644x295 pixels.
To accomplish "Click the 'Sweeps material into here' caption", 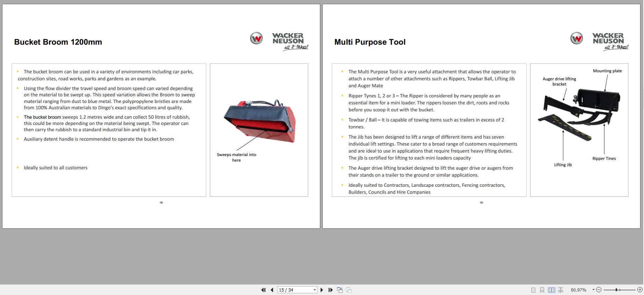I will point(236,157).
